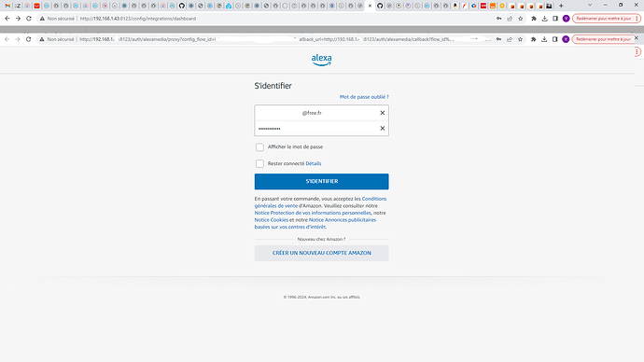Open downloads in alexamedia window toolbar
Viewport: 644px width, 362px height.
pos(544,39)
